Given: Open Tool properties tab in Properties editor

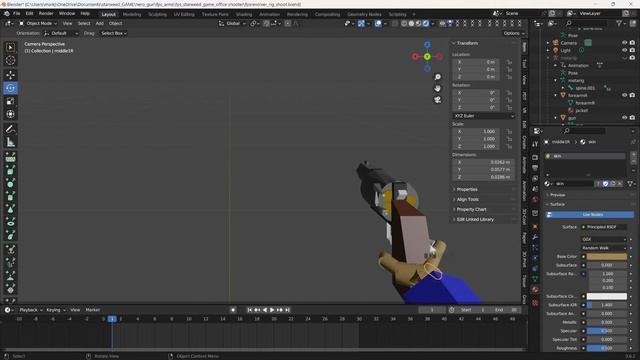Looking at the screenshot, I should pyautogui.click(x=535, y=144).
